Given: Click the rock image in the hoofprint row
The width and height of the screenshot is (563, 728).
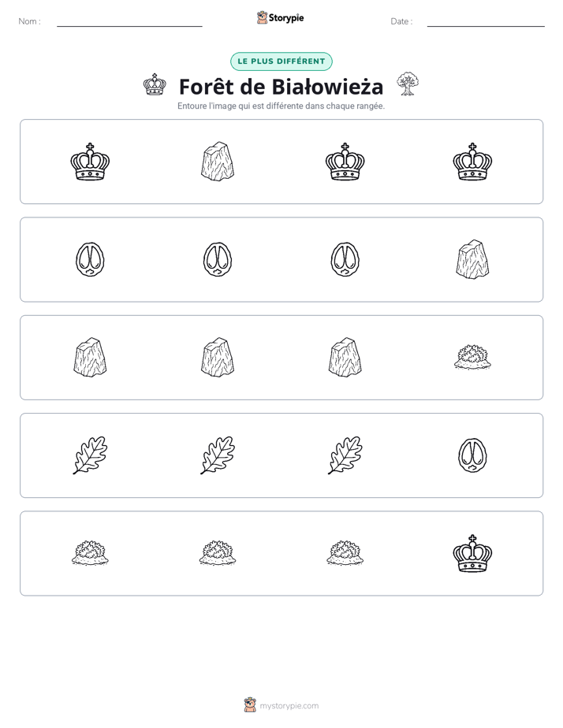Looking at the screenshot, I should 472,259.
